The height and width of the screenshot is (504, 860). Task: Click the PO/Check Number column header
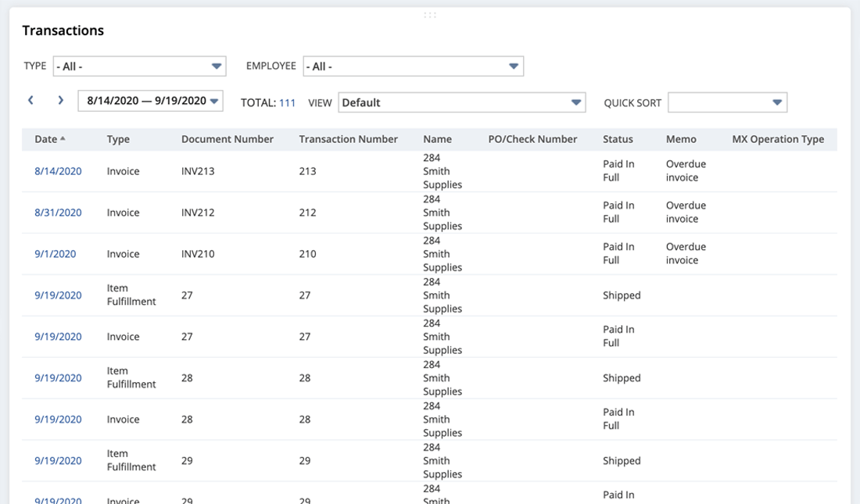coord(532,139)
